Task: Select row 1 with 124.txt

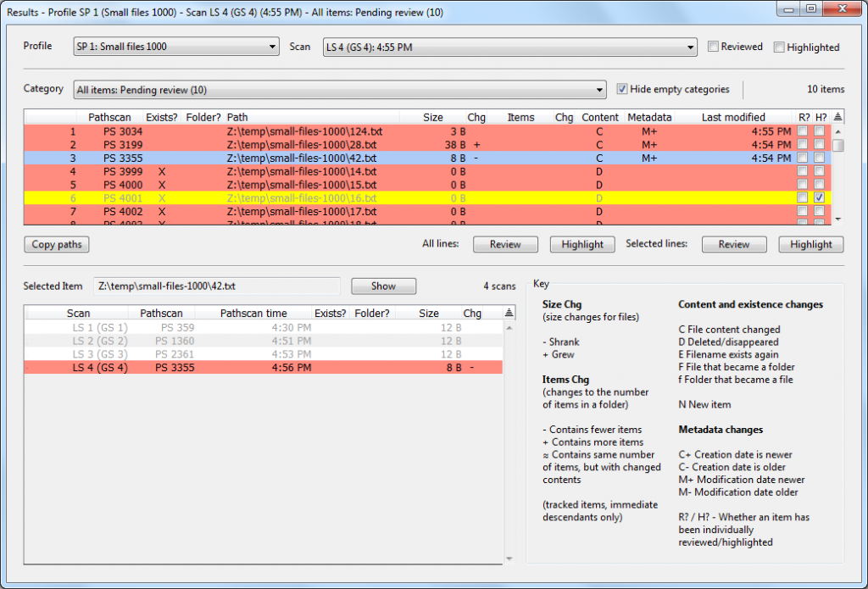Action: [x=305, y=131]
